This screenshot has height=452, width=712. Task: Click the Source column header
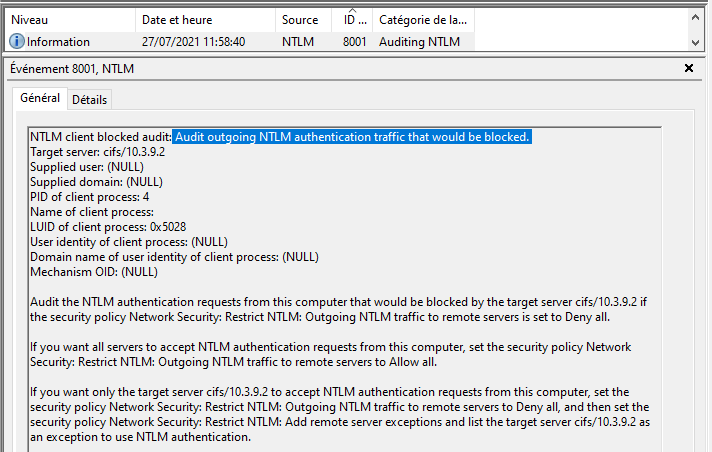tap(303, 20)
